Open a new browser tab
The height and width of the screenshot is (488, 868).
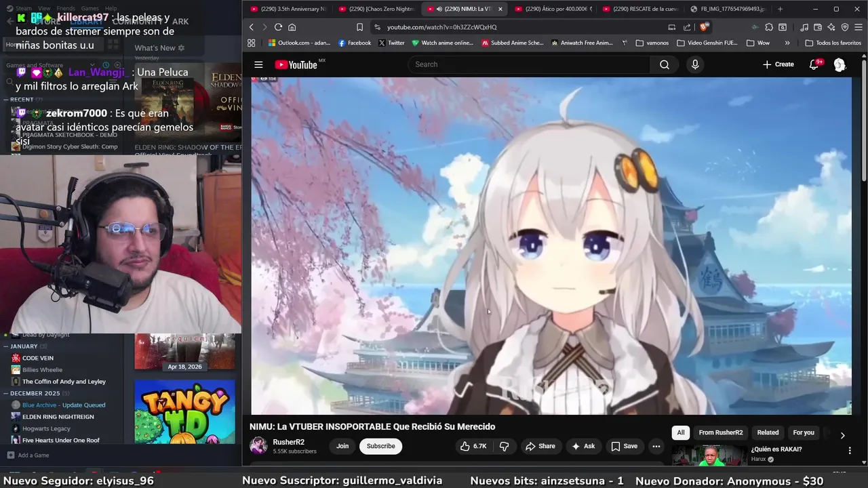point(780,9)
